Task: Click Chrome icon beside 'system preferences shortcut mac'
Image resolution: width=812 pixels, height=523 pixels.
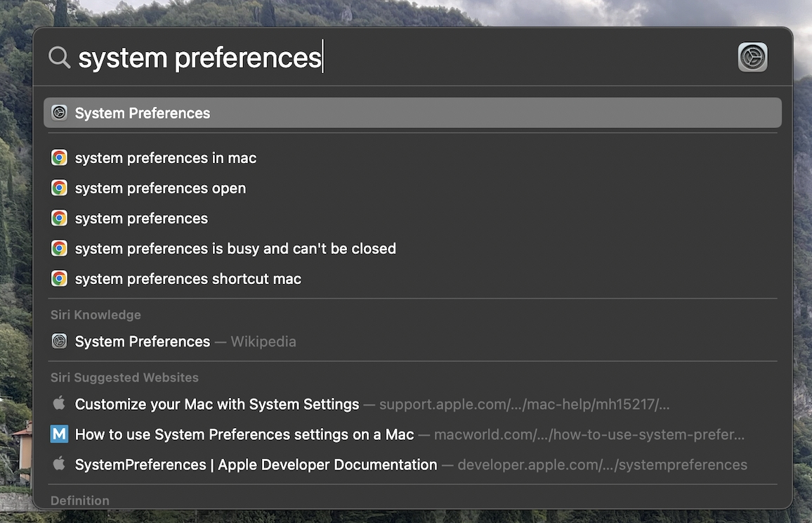Action: click(59, 278)
